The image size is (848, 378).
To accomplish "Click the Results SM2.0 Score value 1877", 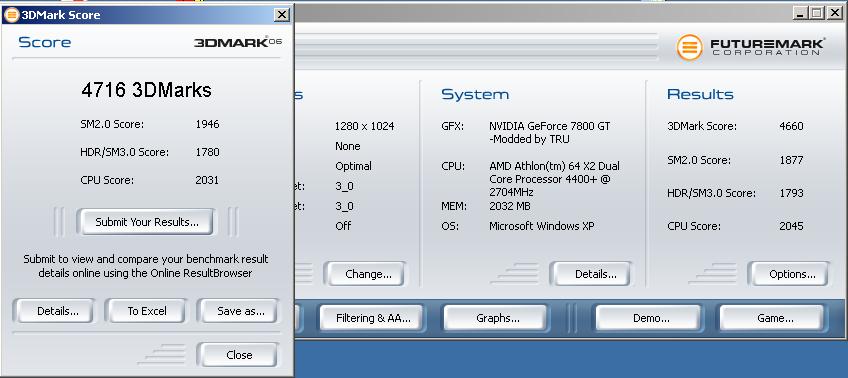I will click(791, 160).
